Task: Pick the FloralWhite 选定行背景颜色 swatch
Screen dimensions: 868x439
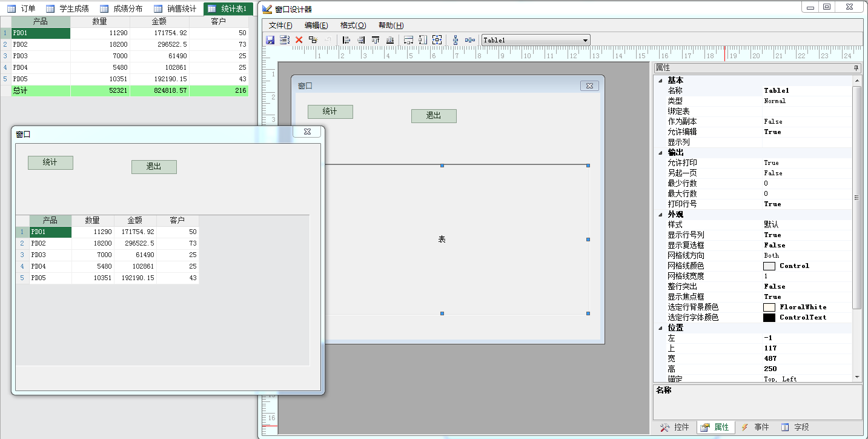Action: pyautogui.click(x=769, y=307)
